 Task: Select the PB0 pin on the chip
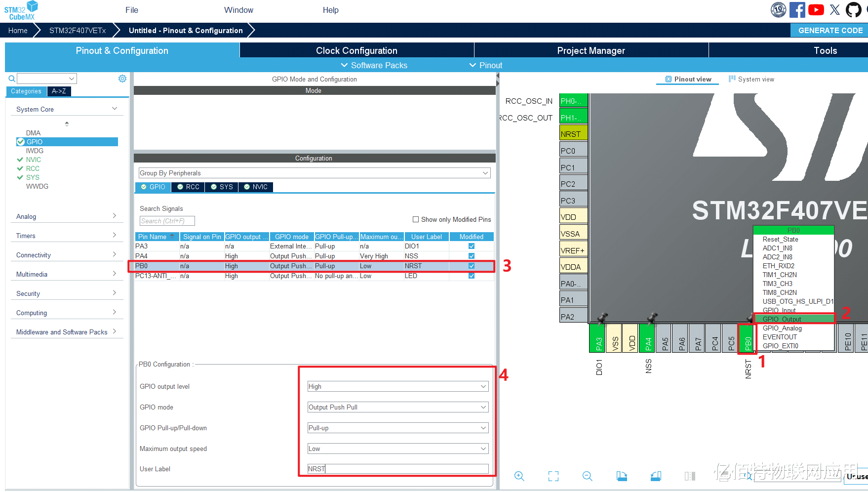tap(747, 338)
